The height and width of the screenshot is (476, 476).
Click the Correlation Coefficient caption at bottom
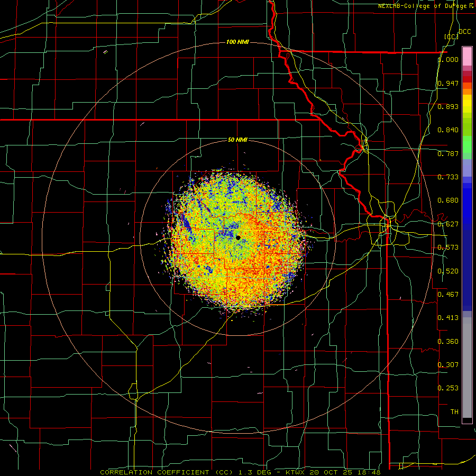coord(240,472)
